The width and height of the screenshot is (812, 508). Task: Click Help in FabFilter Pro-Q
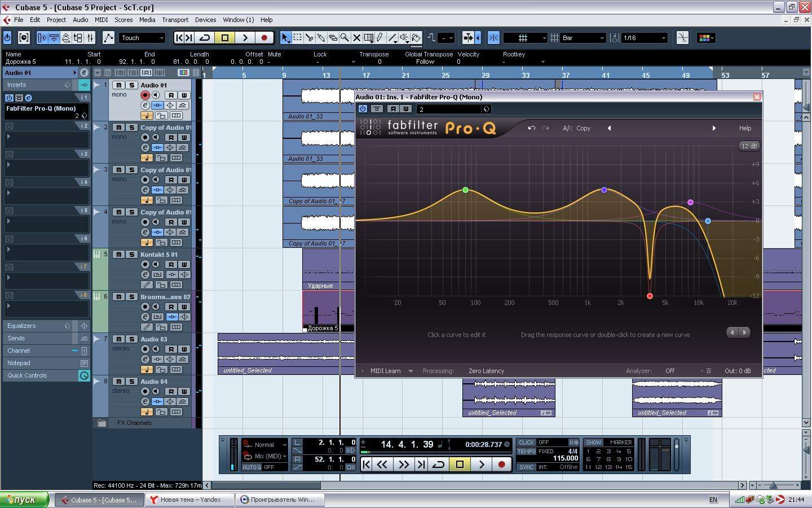pos(745,128)
